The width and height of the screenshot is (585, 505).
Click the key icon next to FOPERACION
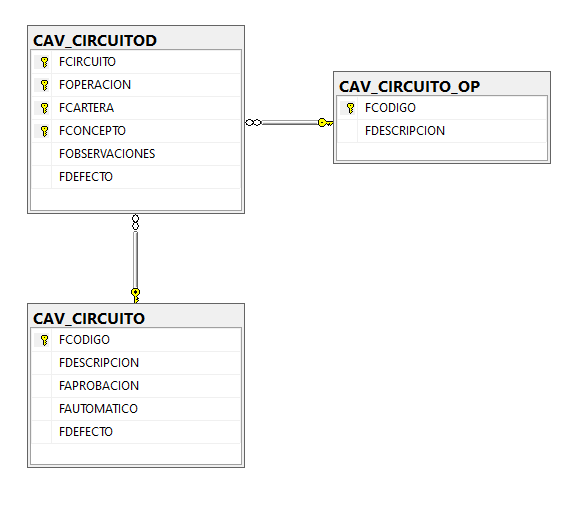click(44, 85)
